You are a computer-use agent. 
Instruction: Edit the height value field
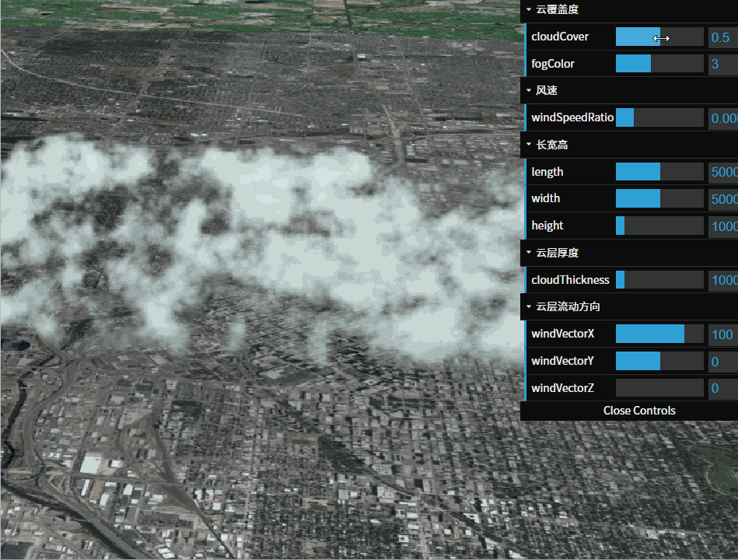[x=723, y=226]
